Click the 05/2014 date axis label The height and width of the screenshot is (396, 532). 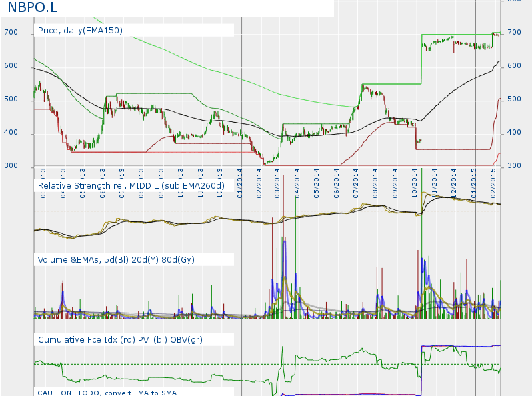click(x=317, y=181)
